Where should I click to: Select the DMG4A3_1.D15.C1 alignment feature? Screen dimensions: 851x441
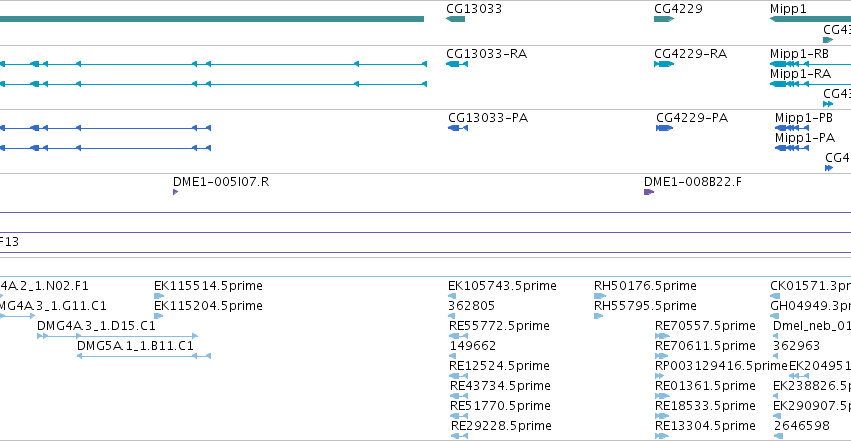pos(117,336)
